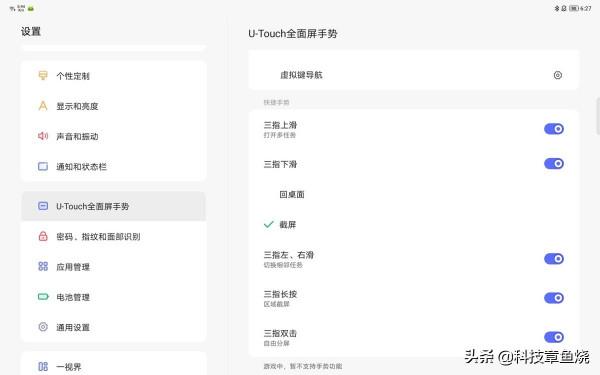600x375 pixels.
Task: Click the 三指上滑 label text
Action: point(280,125)
